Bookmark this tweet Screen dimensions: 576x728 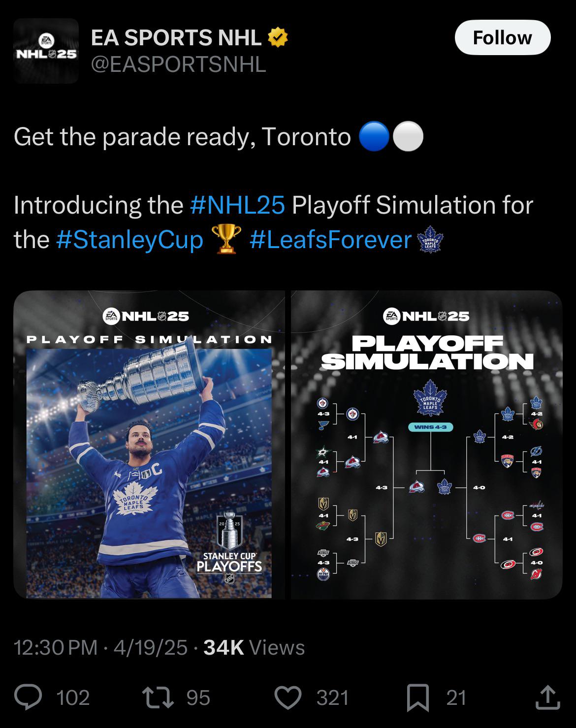tap(417, 698)
